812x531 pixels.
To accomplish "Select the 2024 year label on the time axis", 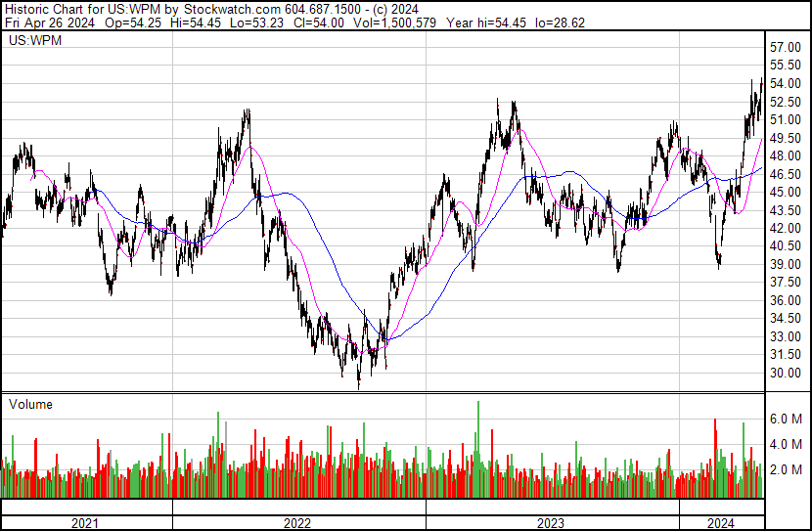I will pyautogui.click(x=721, y=523).
